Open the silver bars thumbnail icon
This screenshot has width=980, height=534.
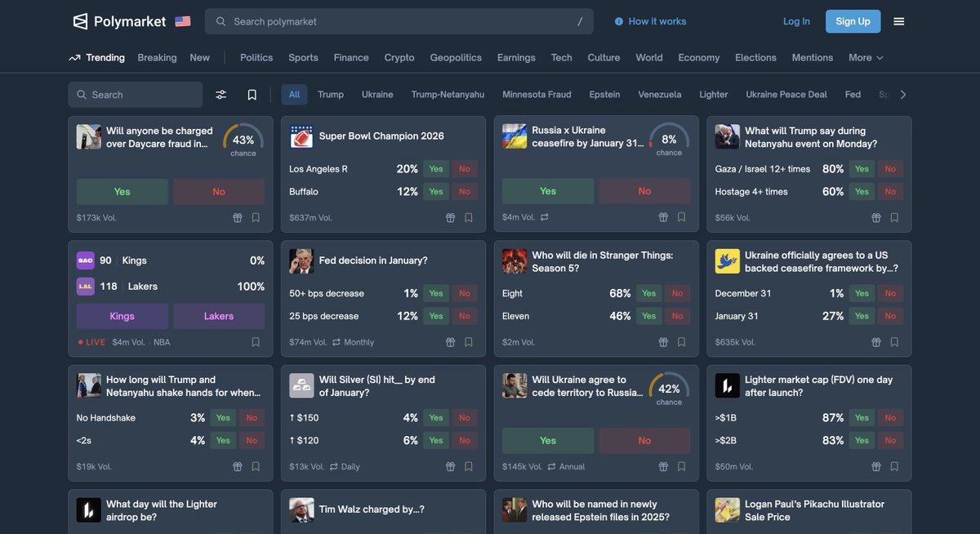[x=301, y=385]
